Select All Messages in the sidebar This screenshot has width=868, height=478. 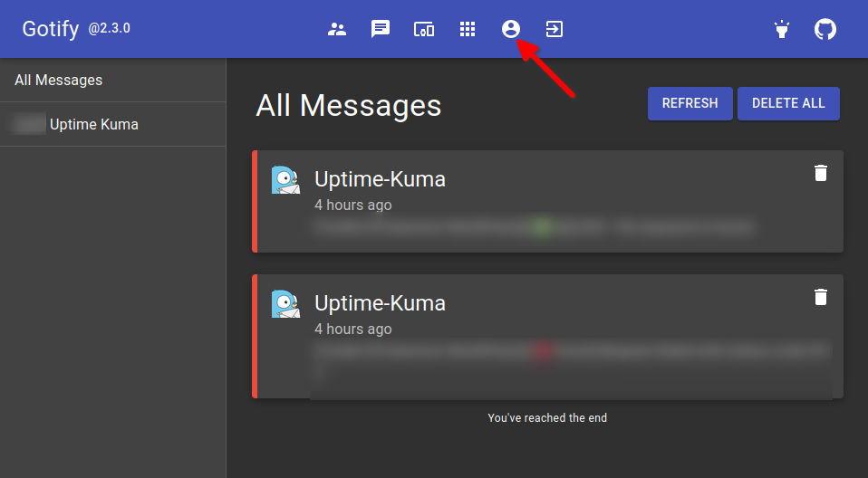[x=113, y=81]
